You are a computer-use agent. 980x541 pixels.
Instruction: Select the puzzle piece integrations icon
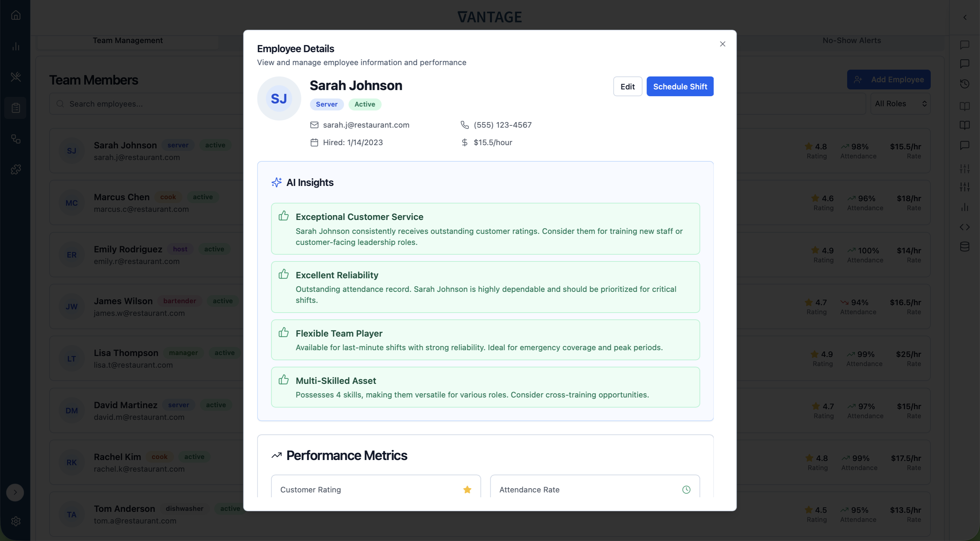click(x=16, y=169)
